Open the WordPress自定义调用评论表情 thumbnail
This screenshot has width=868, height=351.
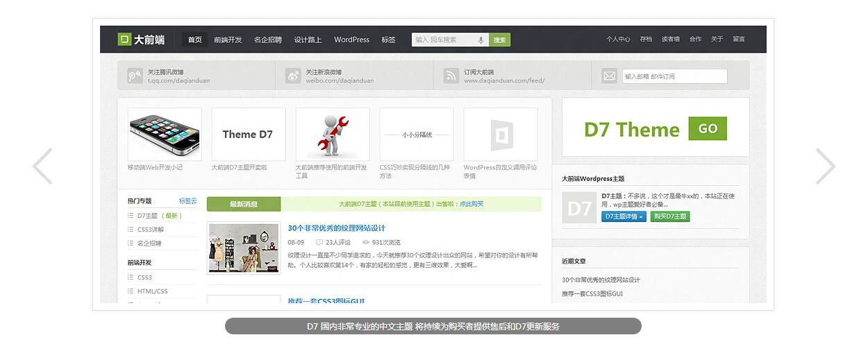click(x=501, y=135)
